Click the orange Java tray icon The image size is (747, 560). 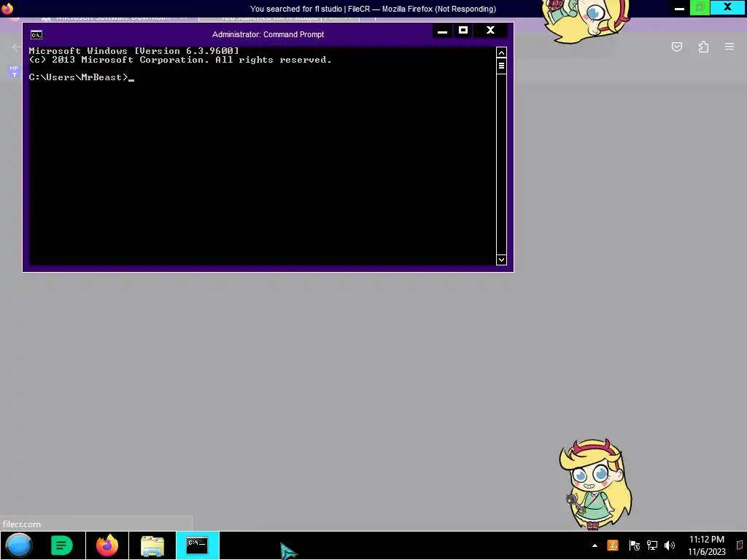[613, 545]
